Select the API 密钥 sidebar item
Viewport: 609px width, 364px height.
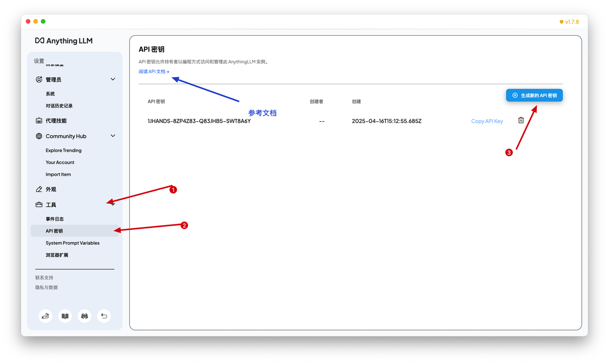(75, 231)
